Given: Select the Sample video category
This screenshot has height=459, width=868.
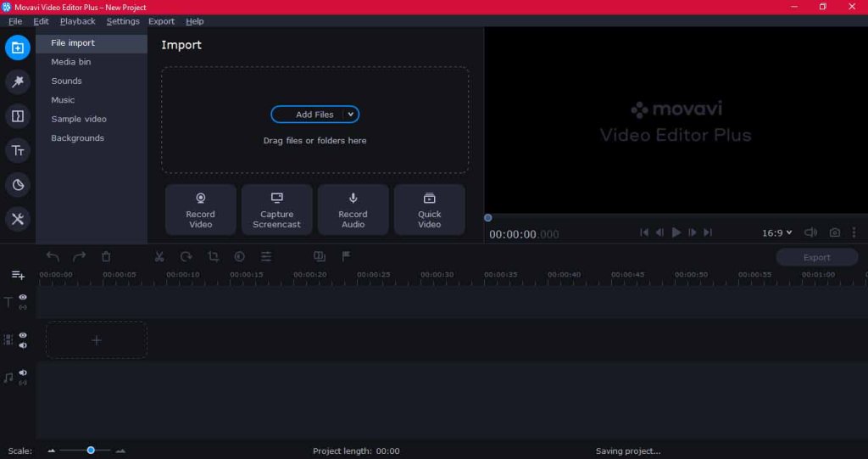Looking at the screenshot, I should click(79, 119).
